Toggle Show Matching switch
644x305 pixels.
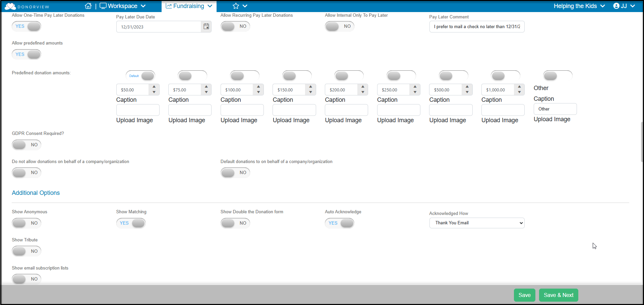(131, 223)
